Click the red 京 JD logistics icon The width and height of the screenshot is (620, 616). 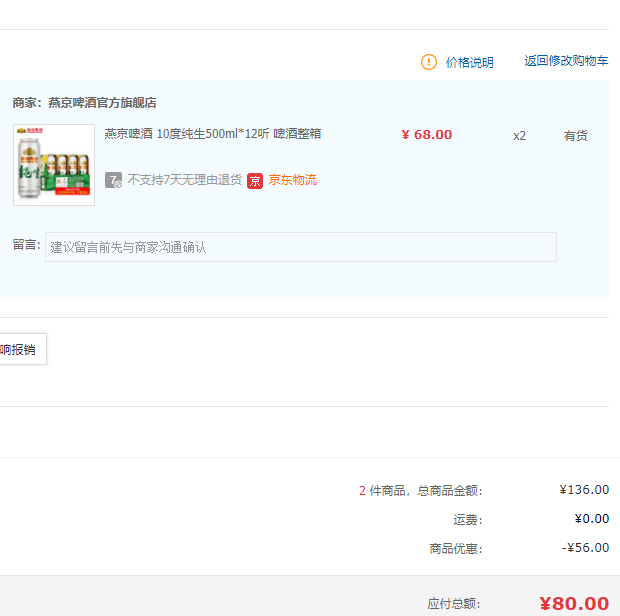pyautogui.click(x=255, y=181)
